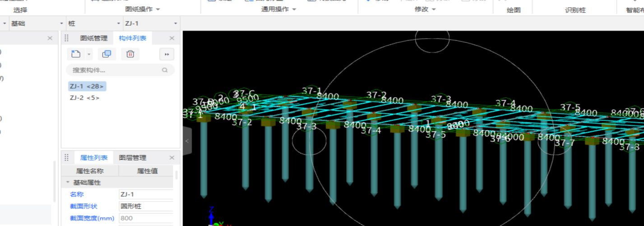Switch to the 构件列表 tab
Screen dimensions: 644x226
tap(133, 38)
